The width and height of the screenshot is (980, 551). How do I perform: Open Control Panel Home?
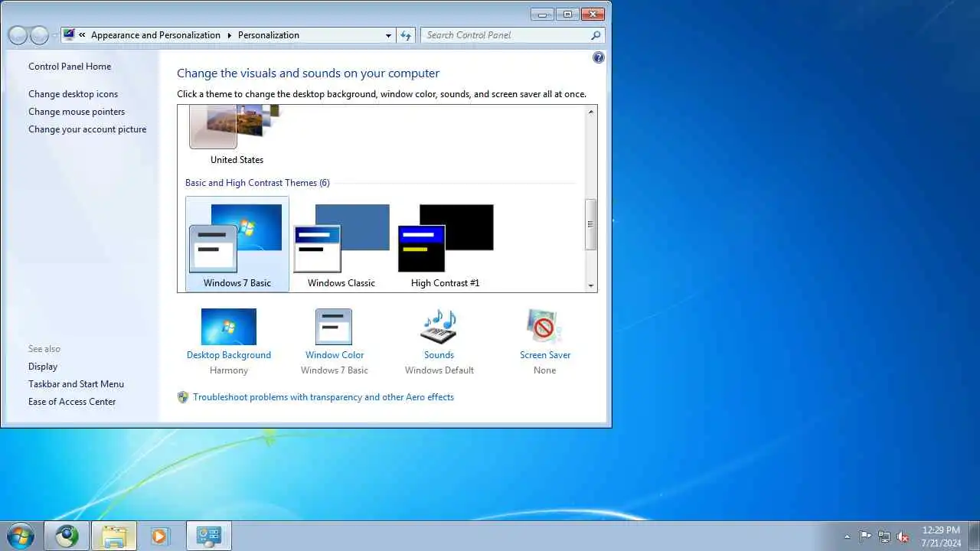click(x=70, y=67)
